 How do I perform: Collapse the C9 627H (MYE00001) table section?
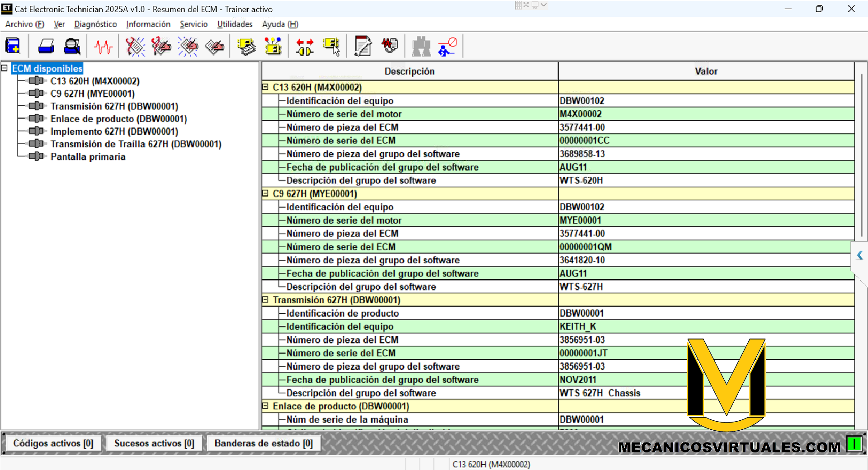pyautogui.click(x=265, y=193)
